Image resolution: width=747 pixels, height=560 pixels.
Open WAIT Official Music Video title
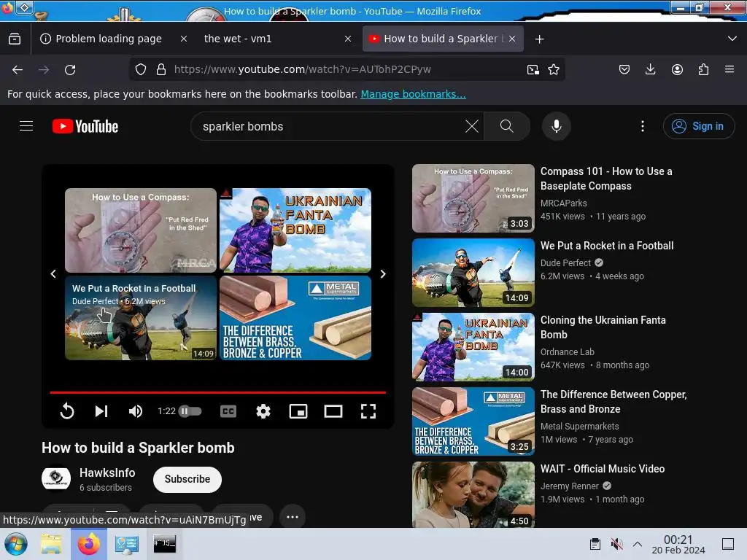click(x=602, y=469)
